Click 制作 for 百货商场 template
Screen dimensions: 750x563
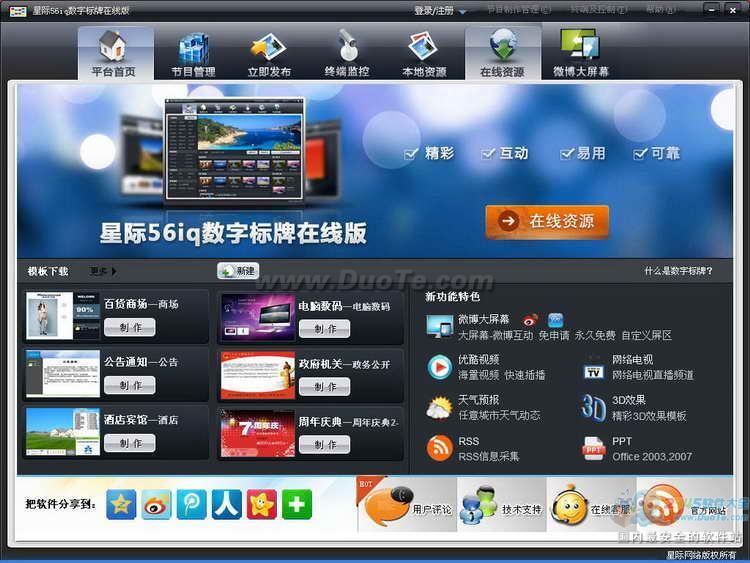pos(130,328)
